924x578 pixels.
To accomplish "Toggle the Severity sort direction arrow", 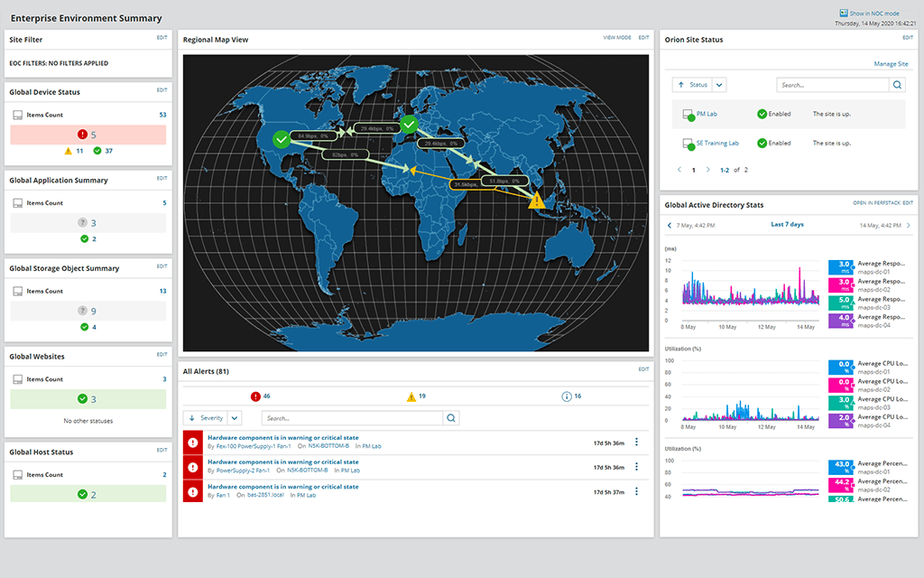I will pyautogui.click(x=192, y=418).
